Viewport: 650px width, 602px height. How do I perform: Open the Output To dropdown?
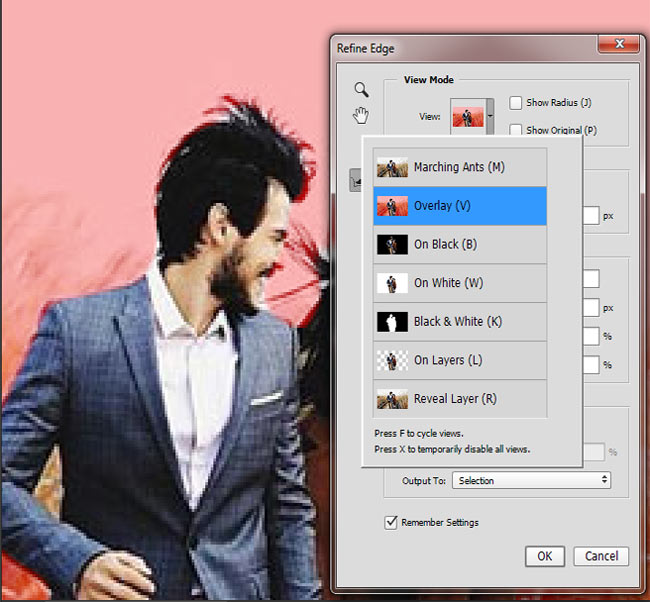tap(531, 481)
